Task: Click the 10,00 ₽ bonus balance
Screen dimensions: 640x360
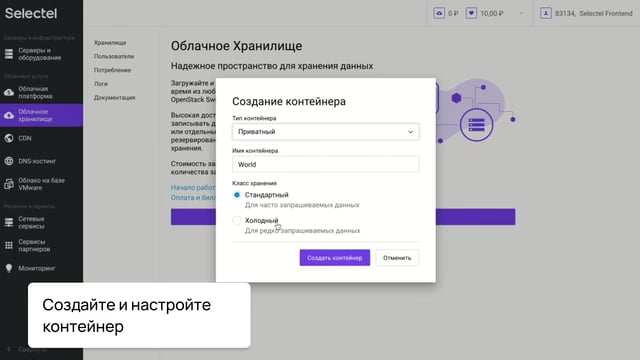Action: pyautogui.click(x=492, y=13)
